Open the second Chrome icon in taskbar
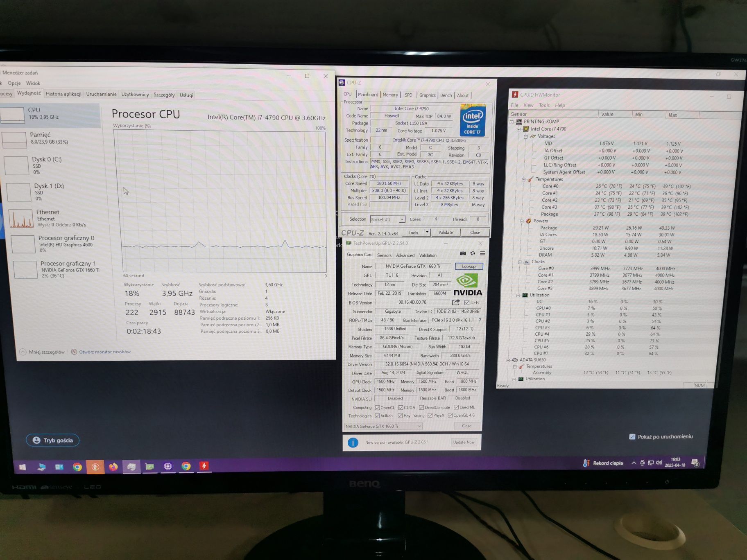The height and width of the screenshot is (560, 747). pos(186,466)
